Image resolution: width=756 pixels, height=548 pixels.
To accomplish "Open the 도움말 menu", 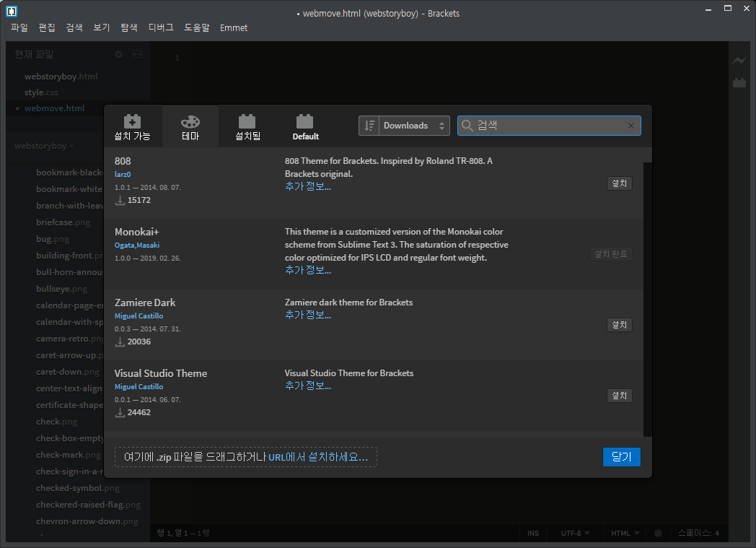I will tap(197, 27).
